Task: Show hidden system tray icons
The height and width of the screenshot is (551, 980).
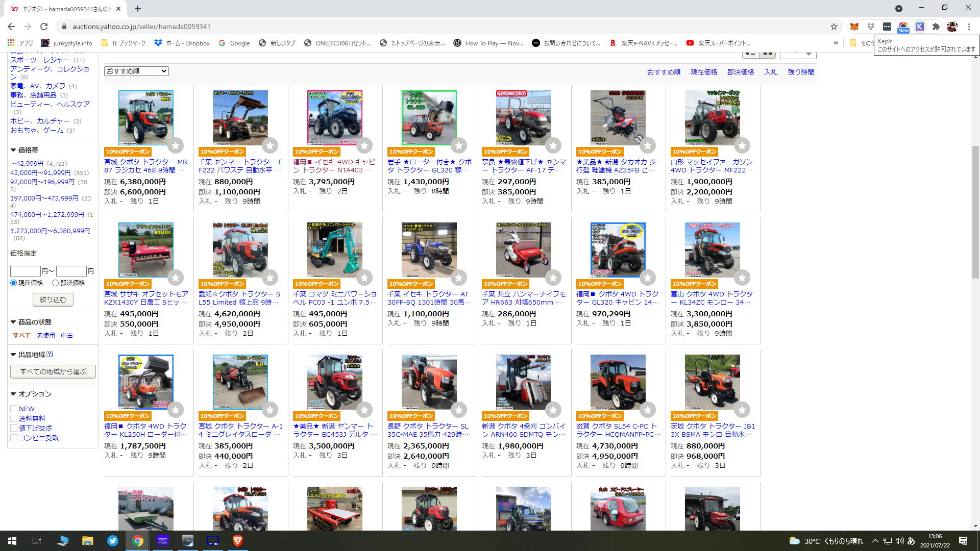Action: (875, 541)
